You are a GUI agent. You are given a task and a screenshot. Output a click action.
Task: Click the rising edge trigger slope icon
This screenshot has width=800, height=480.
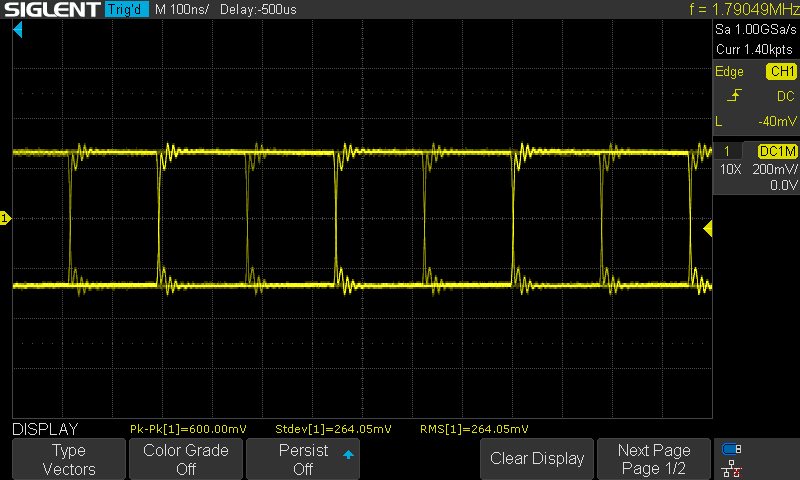point(736,96)
